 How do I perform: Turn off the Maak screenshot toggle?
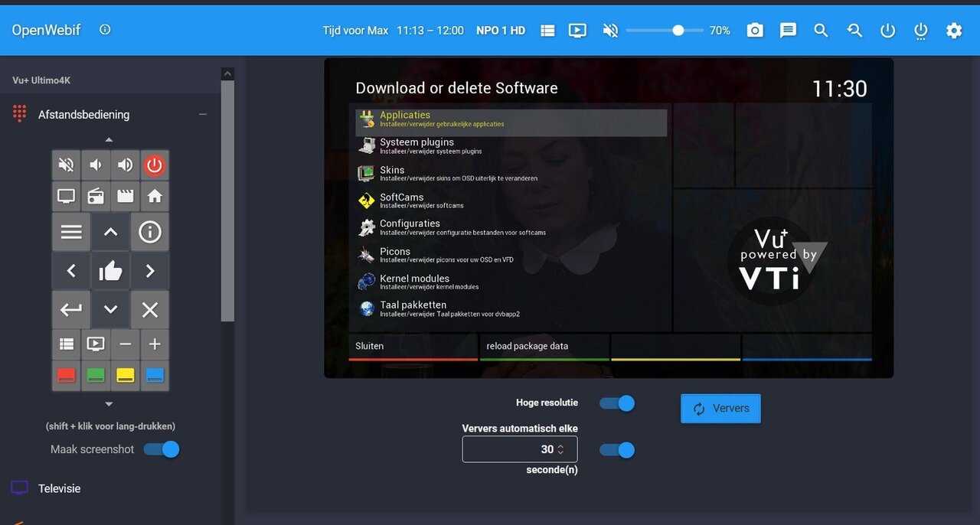(162, 450)
